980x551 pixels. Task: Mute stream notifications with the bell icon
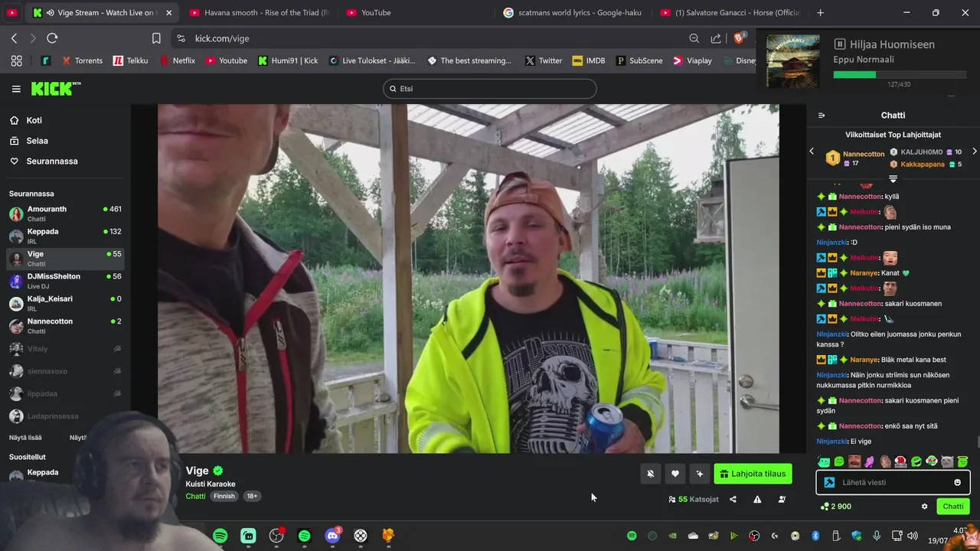pos(650,474)
